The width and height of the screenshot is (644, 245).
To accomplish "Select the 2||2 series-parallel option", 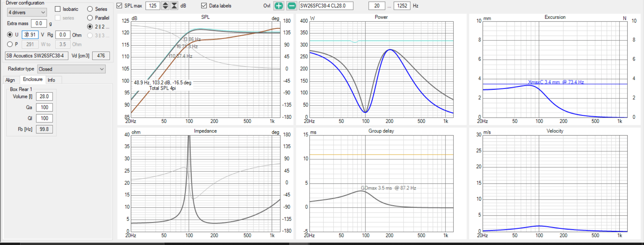I will pyautogui.click(x=90, y=27).
